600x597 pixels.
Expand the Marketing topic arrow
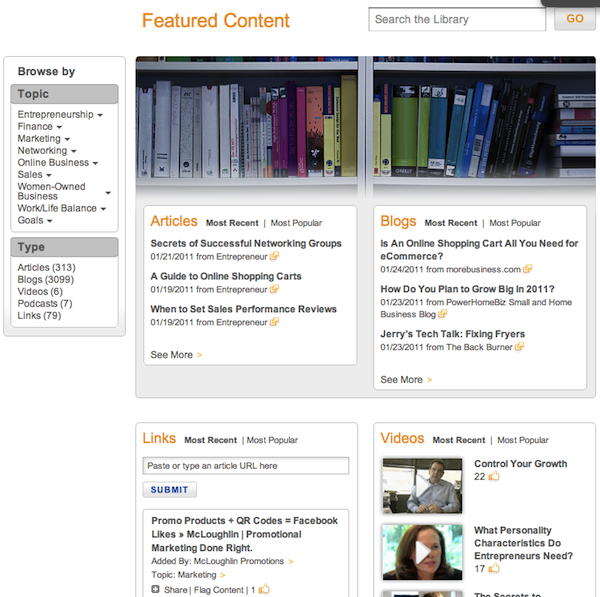coord(67,139)
